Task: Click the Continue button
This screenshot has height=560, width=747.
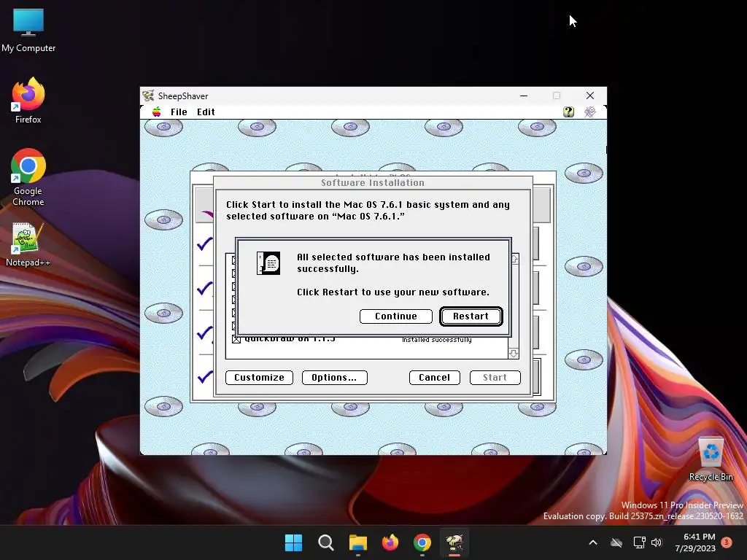Action: coord(396,316)
